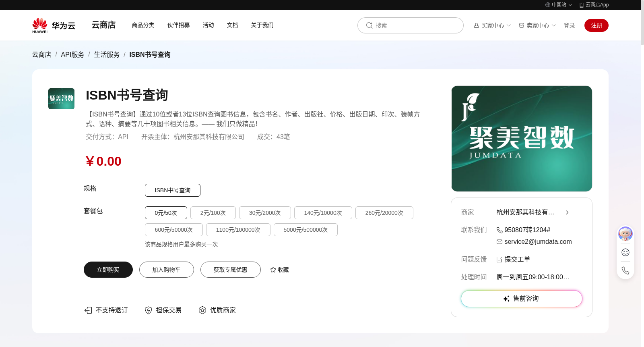The image size is (644, 347).
Task: Navigate to 云商店 breadcrumb
Action: (42, 54)
